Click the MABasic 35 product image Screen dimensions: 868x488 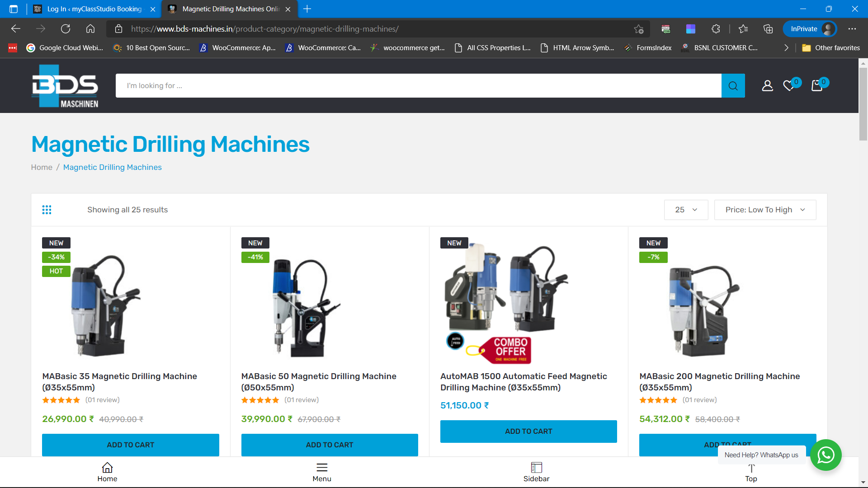pyautogui.click(x=106, y=306)
